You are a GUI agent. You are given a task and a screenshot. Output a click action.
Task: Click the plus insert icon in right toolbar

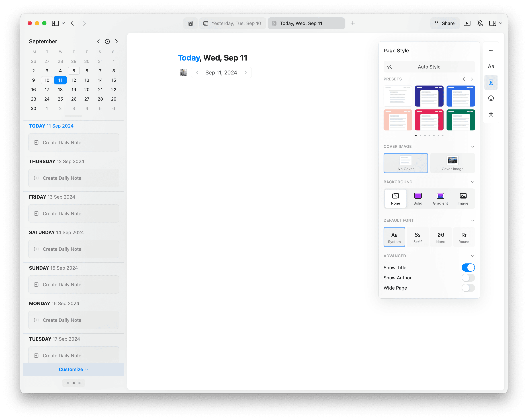pyautogui.click(x=491, y=50)
